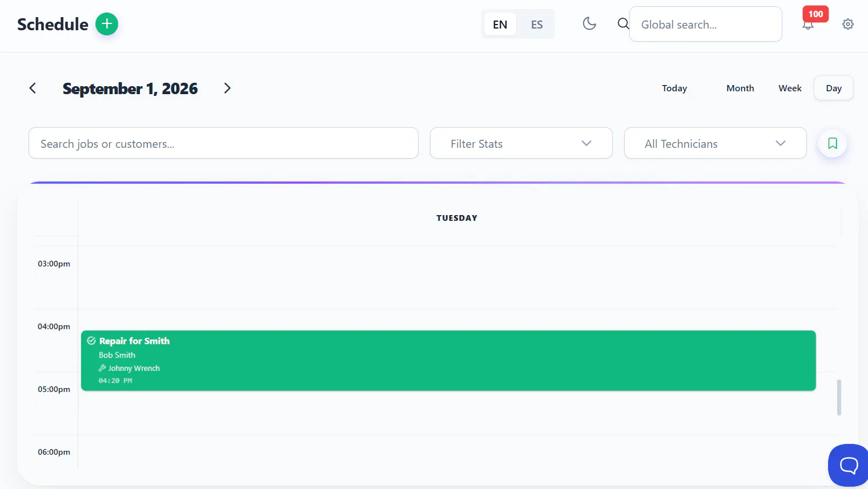Click the wrench icon beside Johnny Wrench
Viewport: 868px width, 489px height.
[x=102, y=368]
